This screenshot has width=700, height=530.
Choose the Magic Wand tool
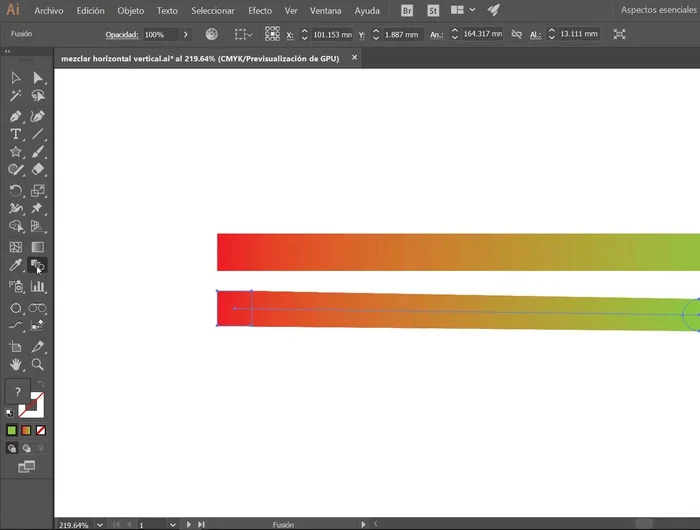(16, 96)
